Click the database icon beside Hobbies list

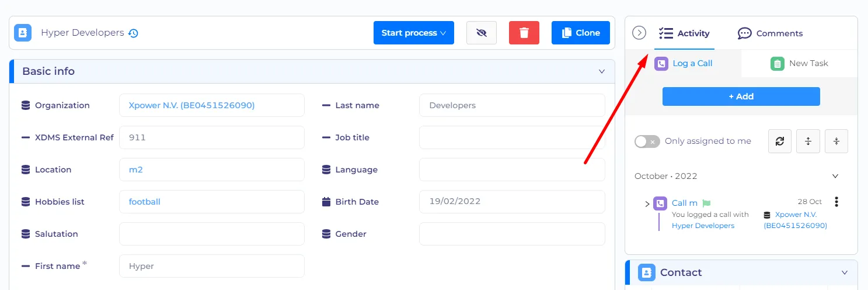coord(26,202)
